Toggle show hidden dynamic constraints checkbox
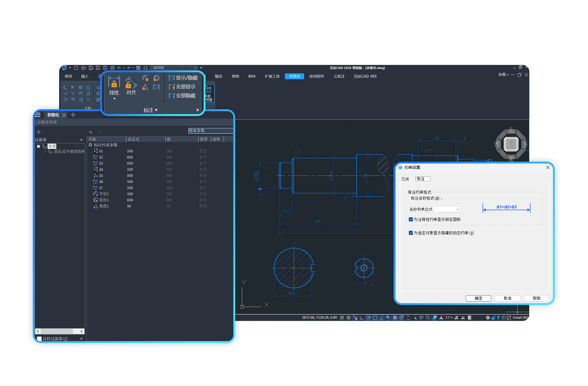 (x=411, y=233)
